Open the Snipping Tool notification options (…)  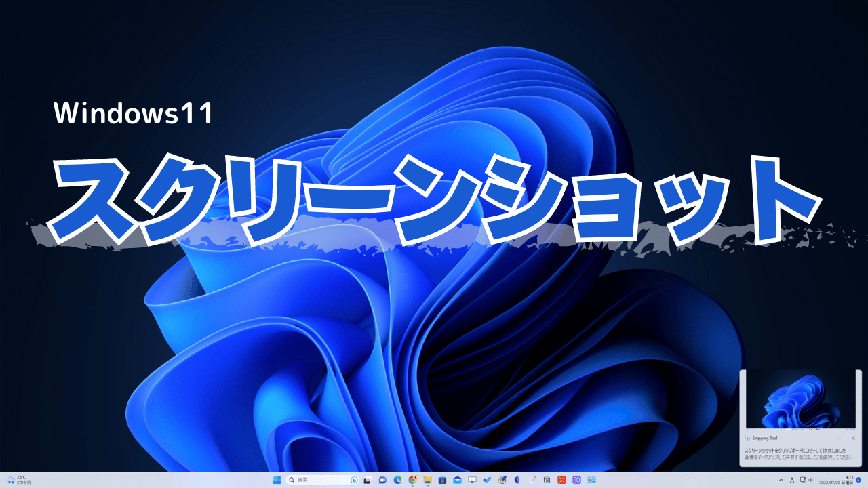[x=840, y=439]
